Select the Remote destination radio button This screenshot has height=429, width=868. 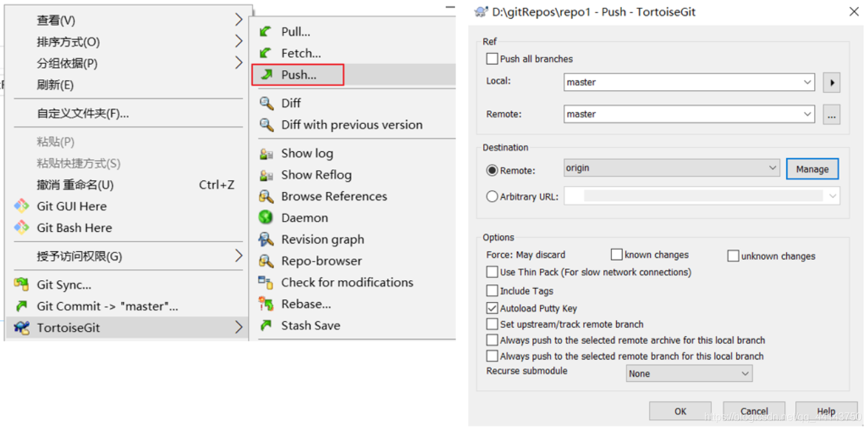click(x=492, y=171)
